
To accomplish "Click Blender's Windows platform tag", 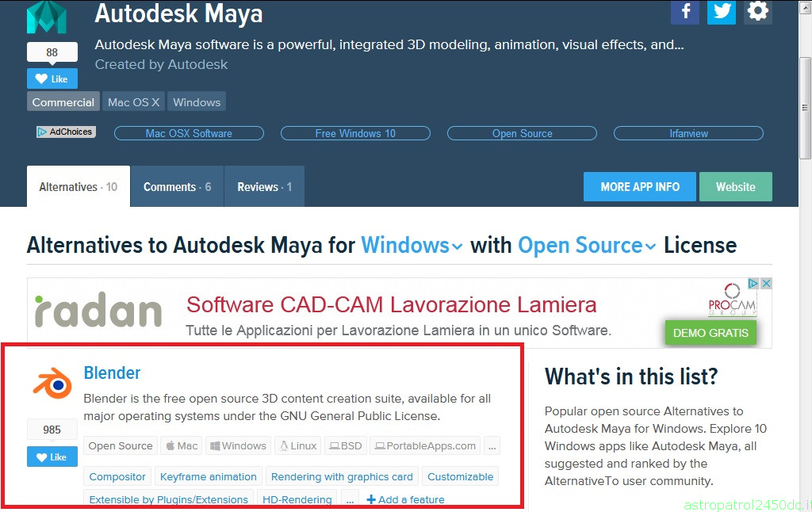I will pos(238,445).
